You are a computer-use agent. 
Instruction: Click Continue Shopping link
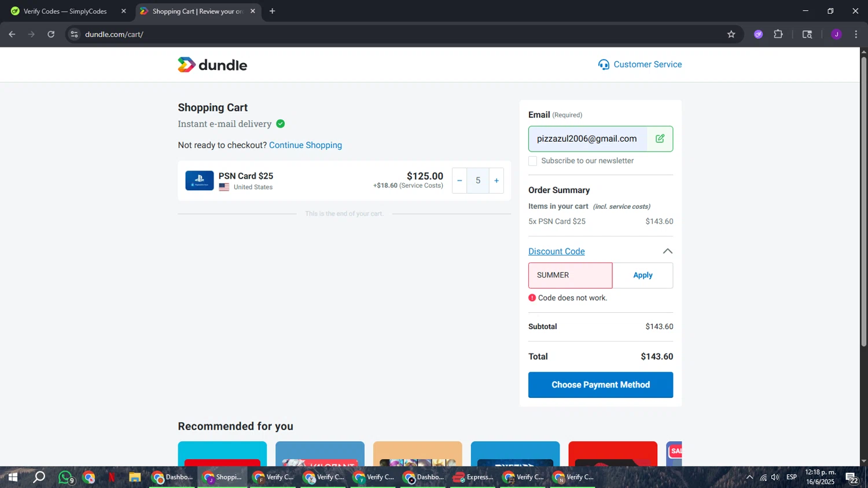pos(305,145)
